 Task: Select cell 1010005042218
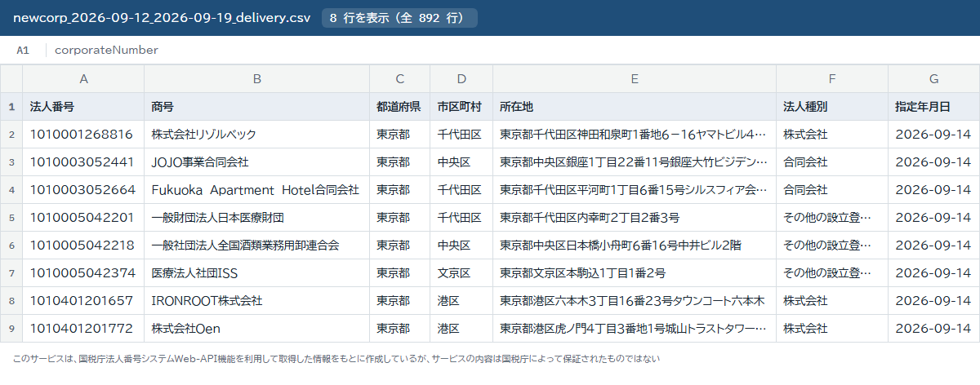pyautogui.click(x=83, y=246)
